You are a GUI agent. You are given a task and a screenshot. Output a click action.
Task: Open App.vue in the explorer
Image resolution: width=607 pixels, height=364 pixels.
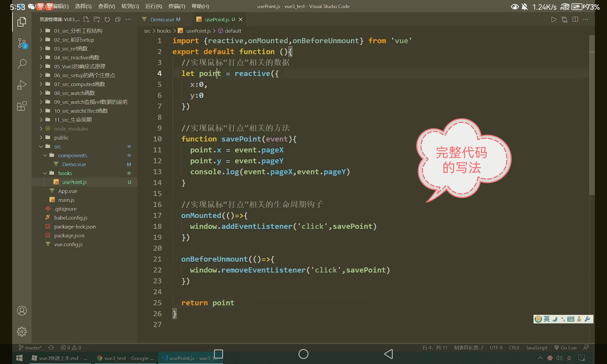[68, 191]
